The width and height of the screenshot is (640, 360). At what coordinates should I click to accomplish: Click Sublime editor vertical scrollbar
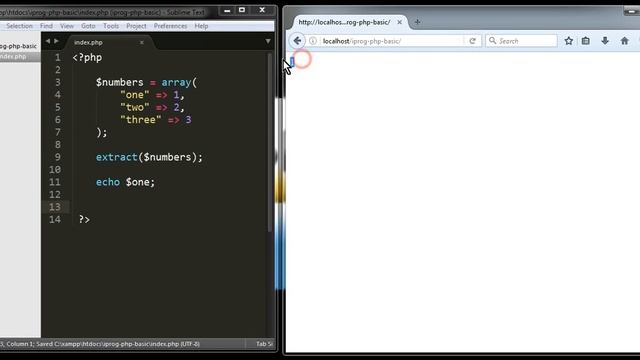[269, 143]
